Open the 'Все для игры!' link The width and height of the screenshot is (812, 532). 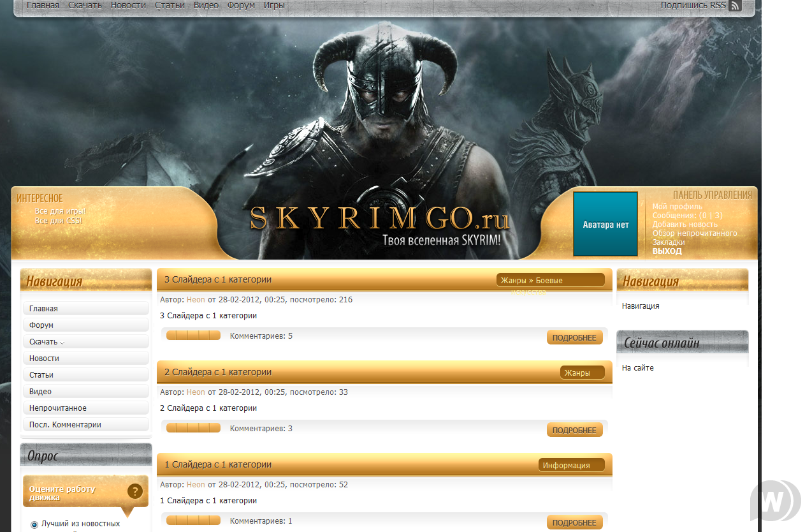pos(60,211)
